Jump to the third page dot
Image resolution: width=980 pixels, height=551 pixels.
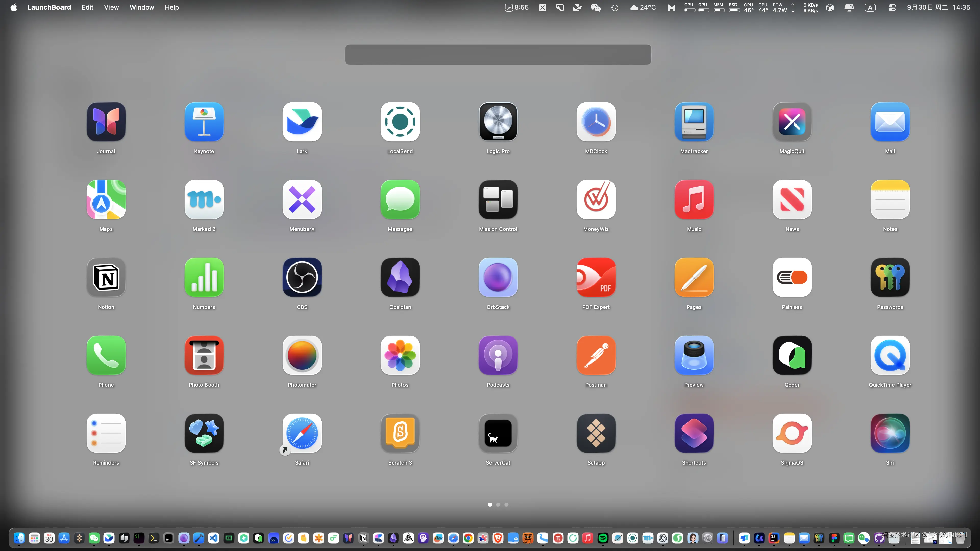tap(506, 505)
